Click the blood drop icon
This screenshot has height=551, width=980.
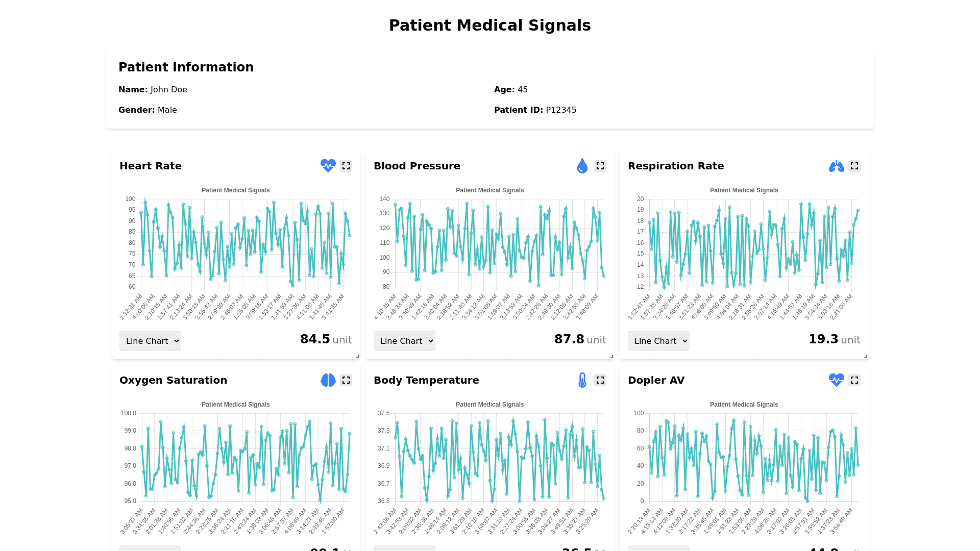582,166
